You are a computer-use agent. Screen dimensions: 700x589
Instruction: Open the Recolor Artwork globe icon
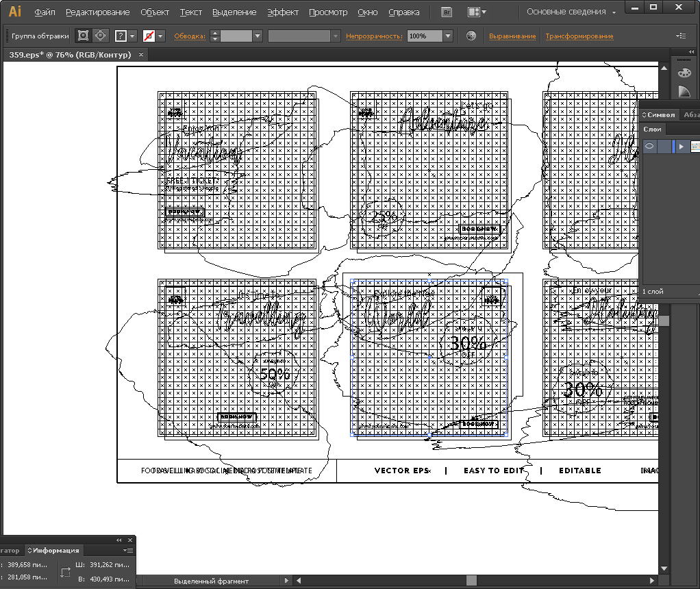pos(471,36)
